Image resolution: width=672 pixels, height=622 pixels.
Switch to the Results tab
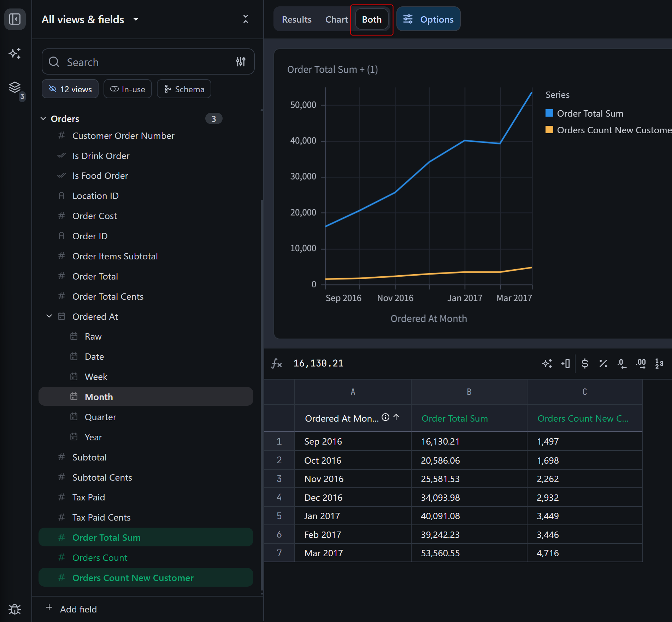[296, 19]
